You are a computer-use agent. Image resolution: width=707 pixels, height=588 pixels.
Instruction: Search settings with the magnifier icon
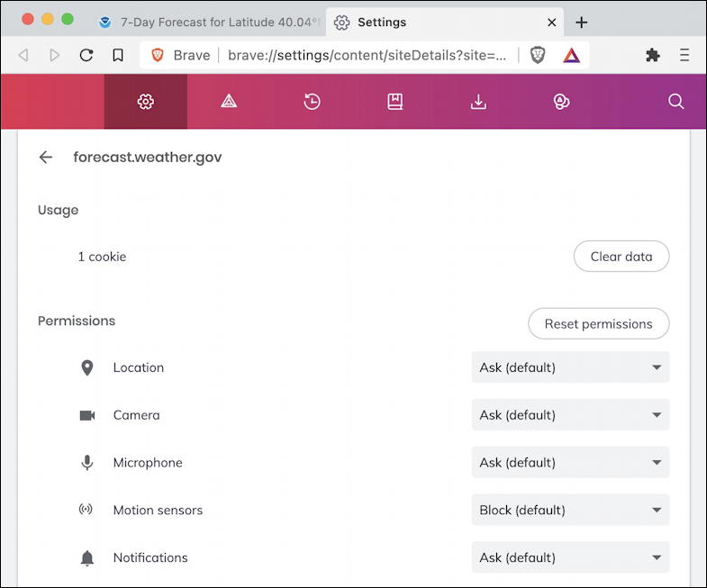click(675, 102)
